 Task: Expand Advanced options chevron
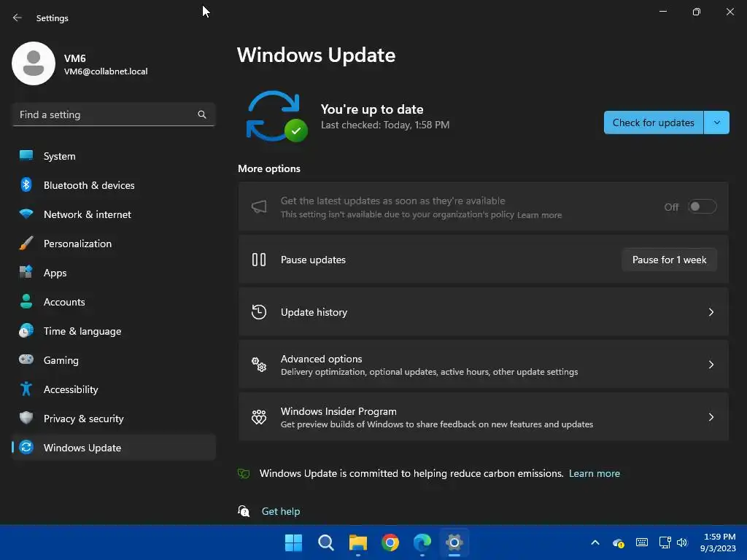711,365
